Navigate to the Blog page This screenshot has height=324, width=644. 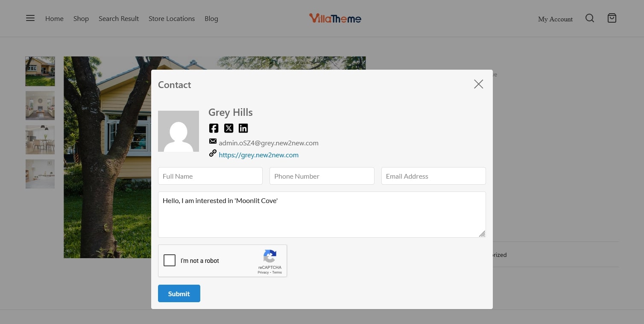click(211, 19)
